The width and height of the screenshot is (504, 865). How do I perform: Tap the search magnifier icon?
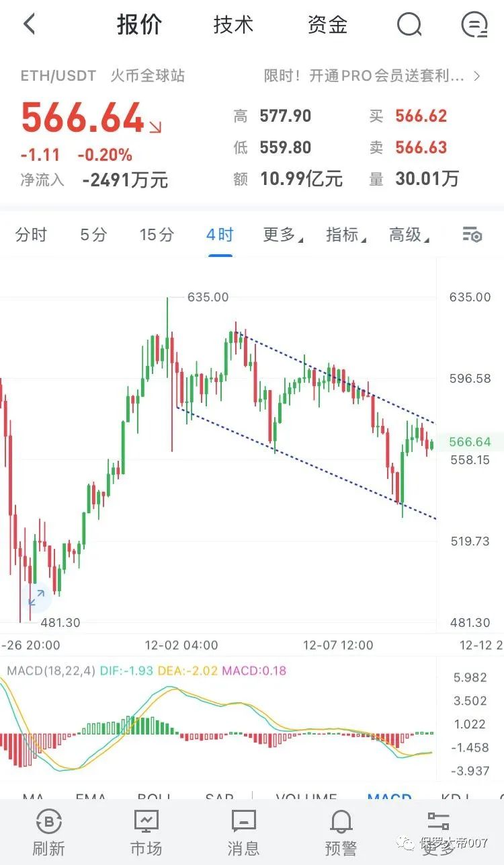pyautogui.click(x=409, y=24)
